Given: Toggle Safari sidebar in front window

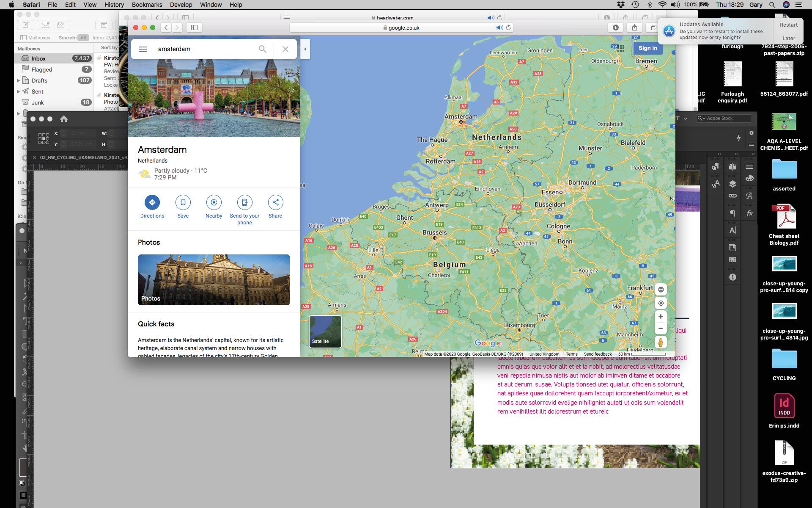Looking at the screenshot, I should [x=195, y=28].
